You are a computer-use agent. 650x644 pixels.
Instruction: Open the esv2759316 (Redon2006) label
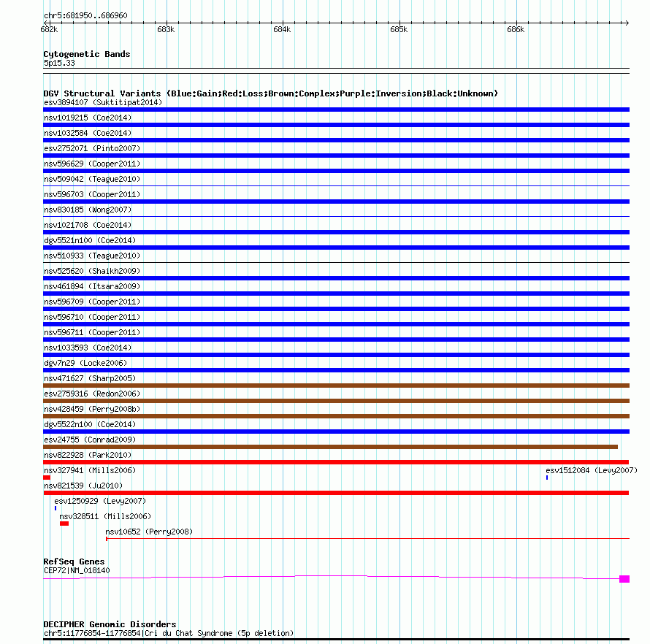[92, 394]
